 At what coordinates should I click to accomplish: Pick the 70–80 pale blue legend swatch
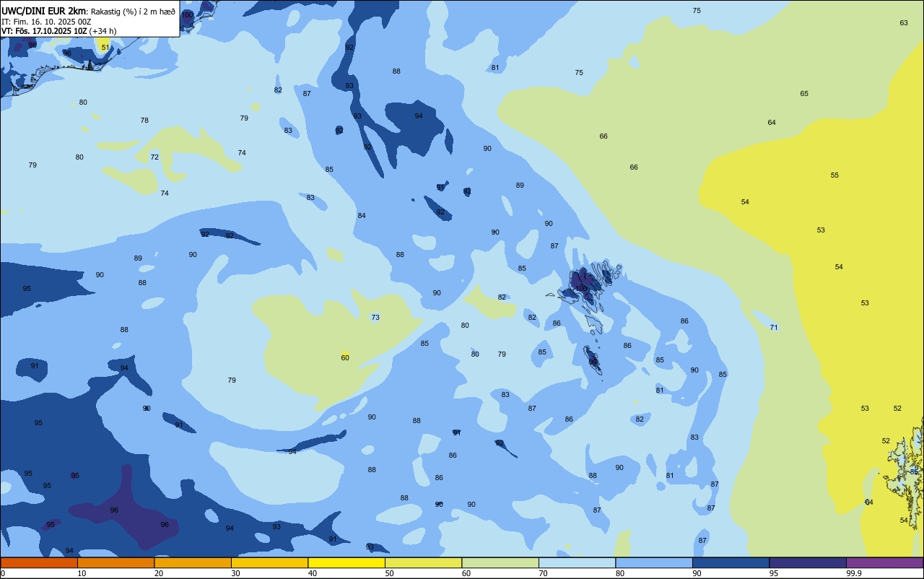[577, 563]
